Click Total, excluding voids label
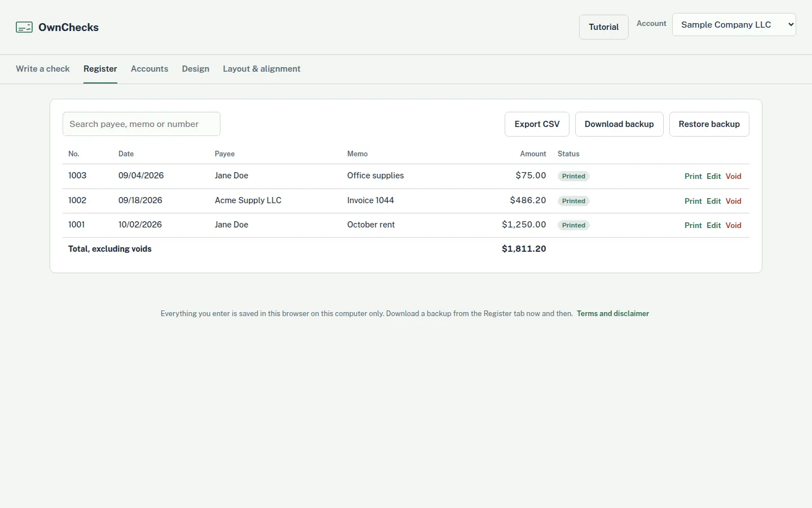The width and height of the screenshot is (812, 508). click(x=110, y=249)
